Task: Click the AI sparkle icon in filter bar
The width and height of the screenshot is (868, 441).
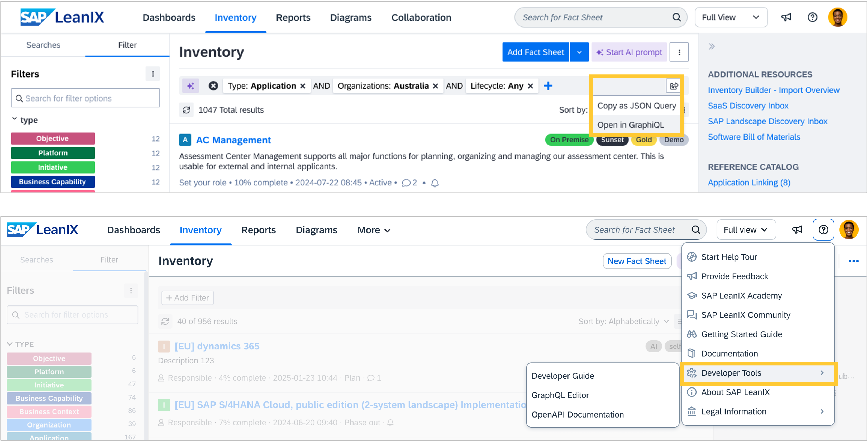Action: click(x=191, y=86)
